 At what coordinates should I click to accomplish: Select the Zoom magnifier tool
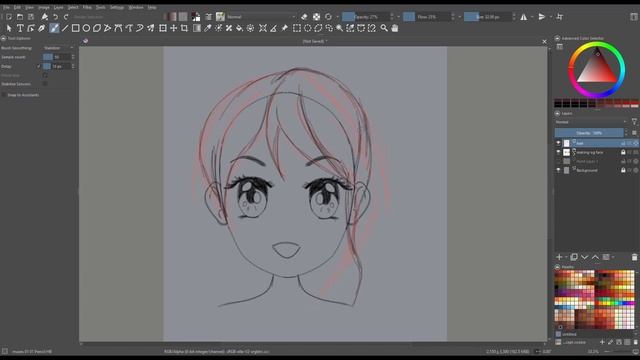384,28
